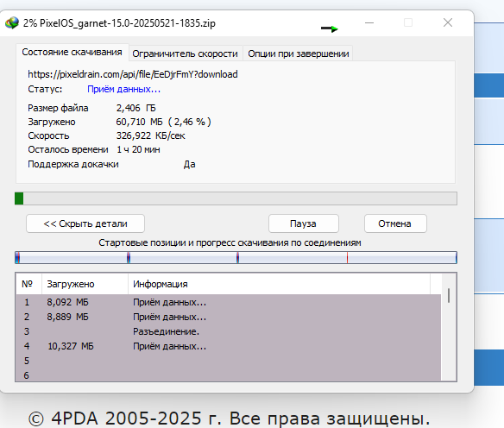This screenshot has width=504, height=428.
Task: Click the blue Приём данных... status text
Action: point(124,89)
